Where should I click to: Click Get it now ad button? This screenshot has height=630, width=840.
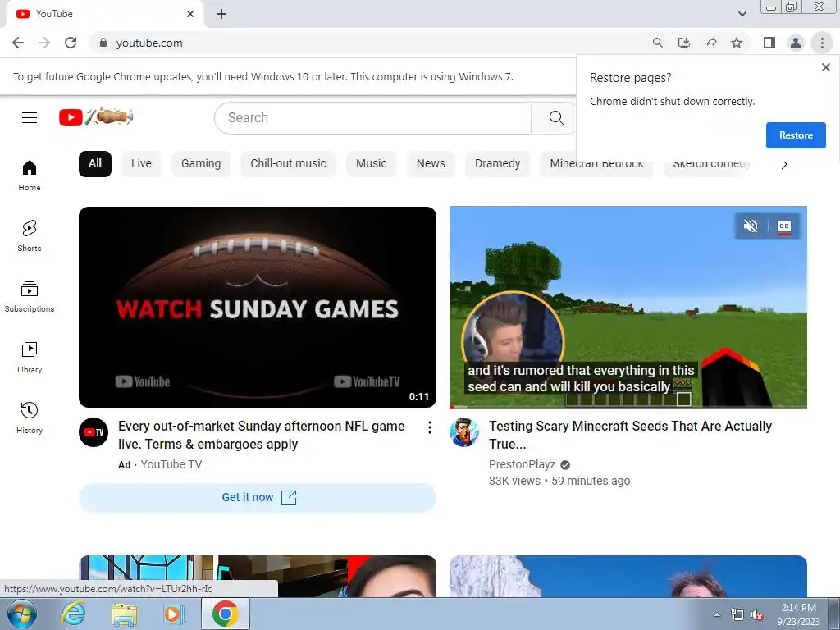click(x=258, y=498)
